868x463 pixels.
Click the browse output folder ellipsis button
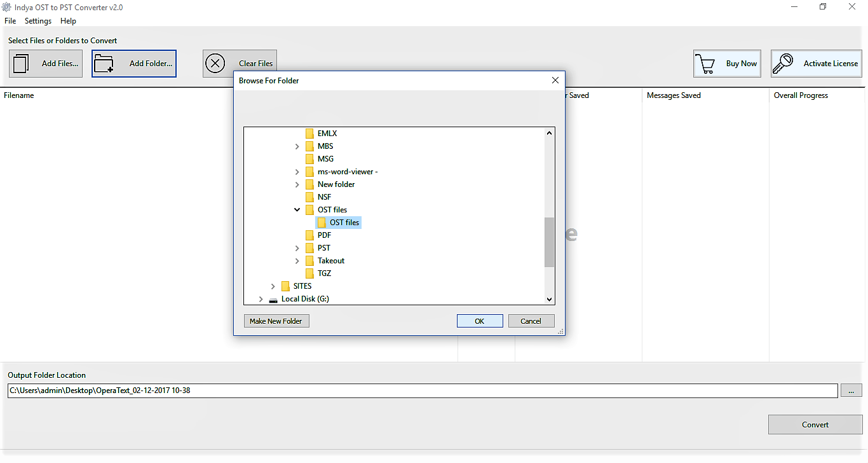[x=851, y=390]
